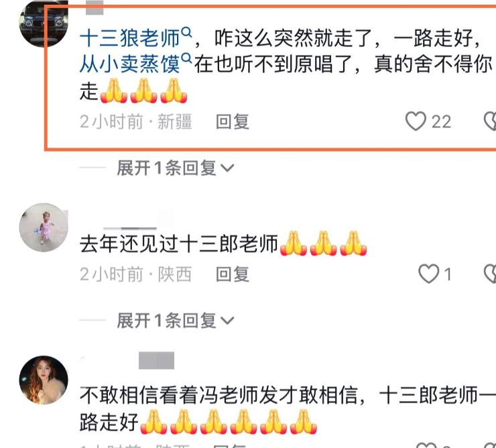Click chevron beside first 展开1条回复
This screenshot has width=496, height=448.
click(x=227, y=168)
